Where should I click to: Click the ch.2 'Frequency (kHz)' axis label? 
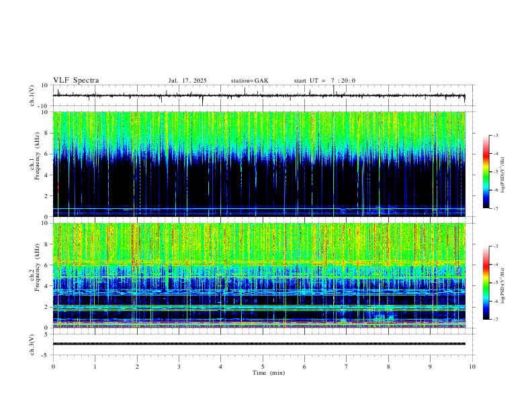pos(37,267)
